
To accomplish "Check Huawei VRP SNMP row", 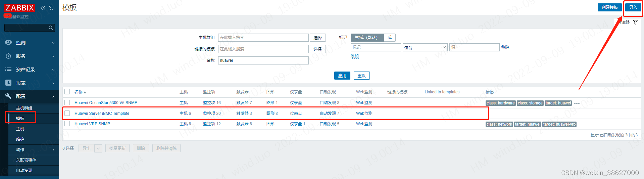I will pos(67,124).
